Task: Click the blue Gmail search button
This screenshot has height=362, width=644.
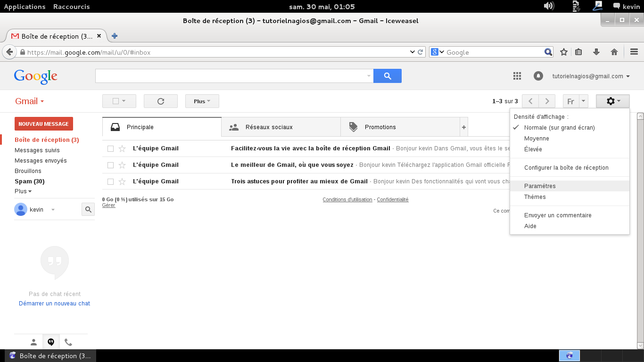Action: click(x=388, y=76)
